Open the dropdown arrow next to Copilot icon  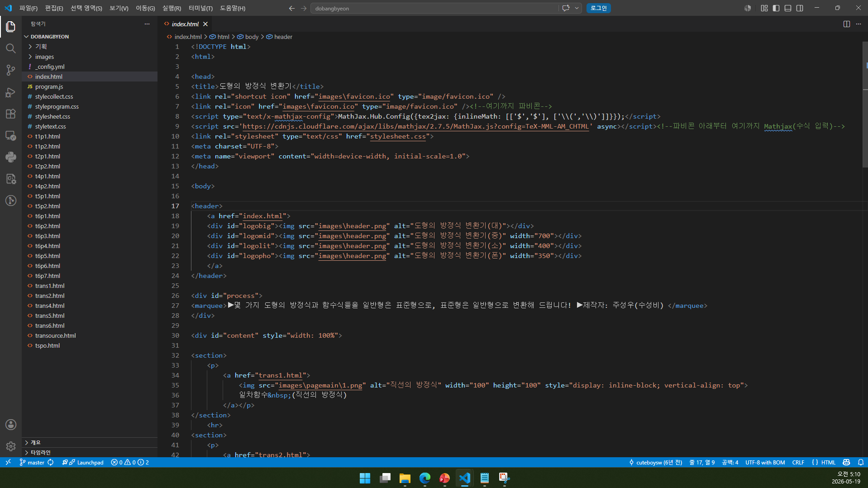tap(577, 8)
